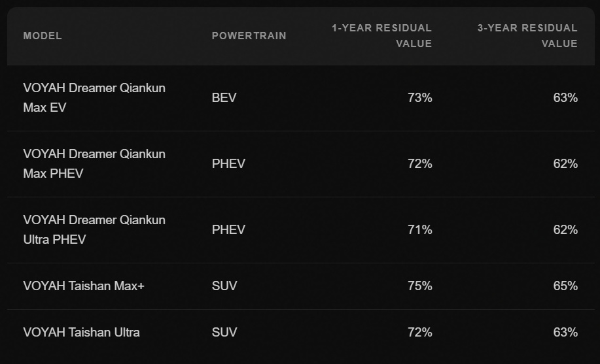Click 63% value in Taishan Ultra row

coord(565,332)
